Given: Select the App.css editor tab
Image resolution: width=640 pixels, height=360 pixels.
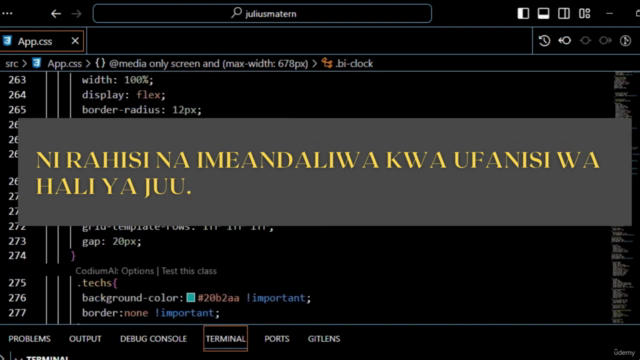Looking at the screenshot, I should [42, 41].
